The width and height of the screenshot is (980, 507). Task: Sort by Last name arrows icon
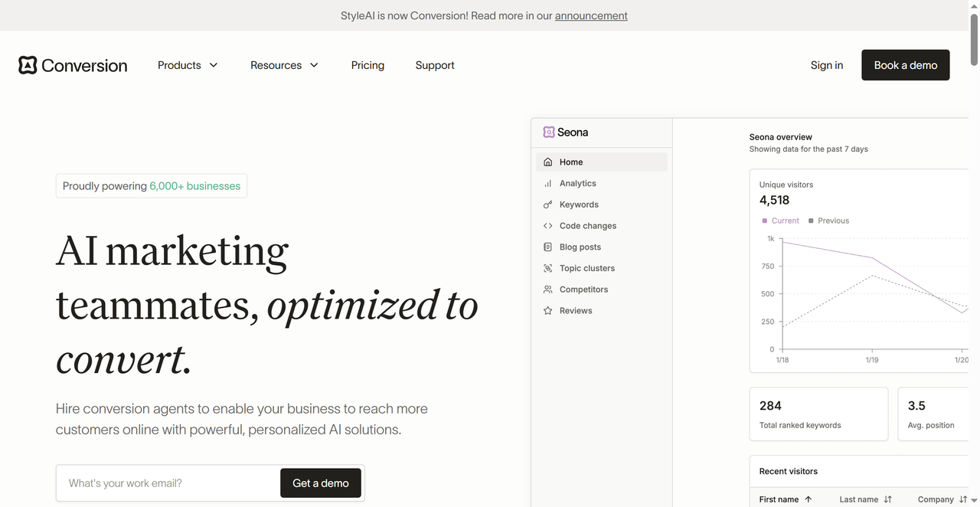pos(887,499)
